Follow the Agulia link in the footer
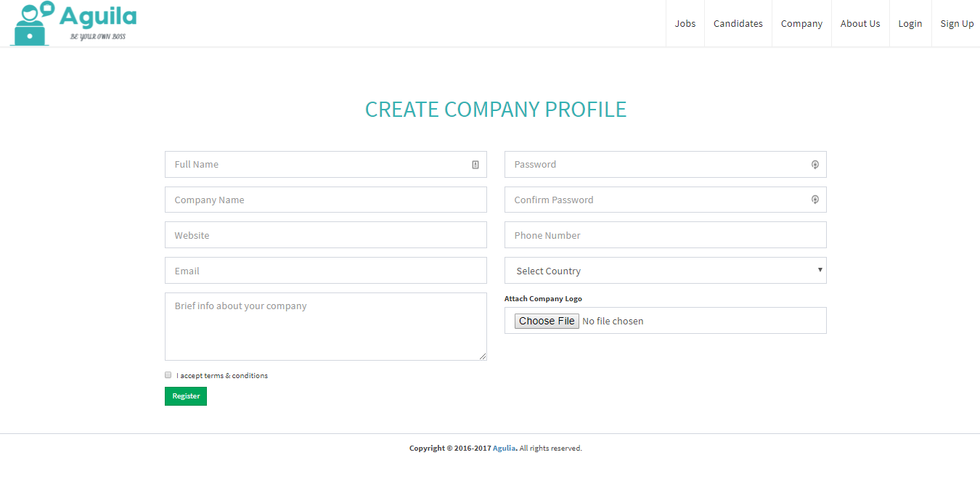The width and height of the screenshot is (980, 479). (x=504, y=449)
